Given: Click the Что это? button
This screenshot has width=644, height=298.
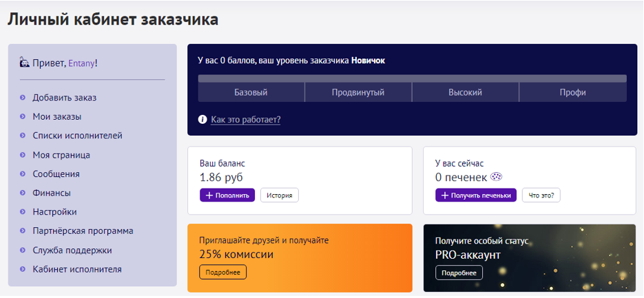Looking at the screenshot, I should 541,195.
